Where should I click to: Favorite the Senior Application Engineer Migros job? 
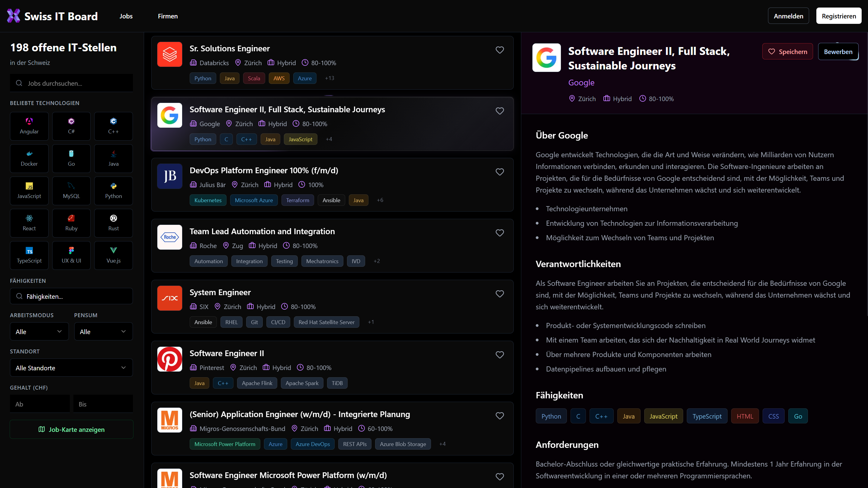click(x=500, y=416)
